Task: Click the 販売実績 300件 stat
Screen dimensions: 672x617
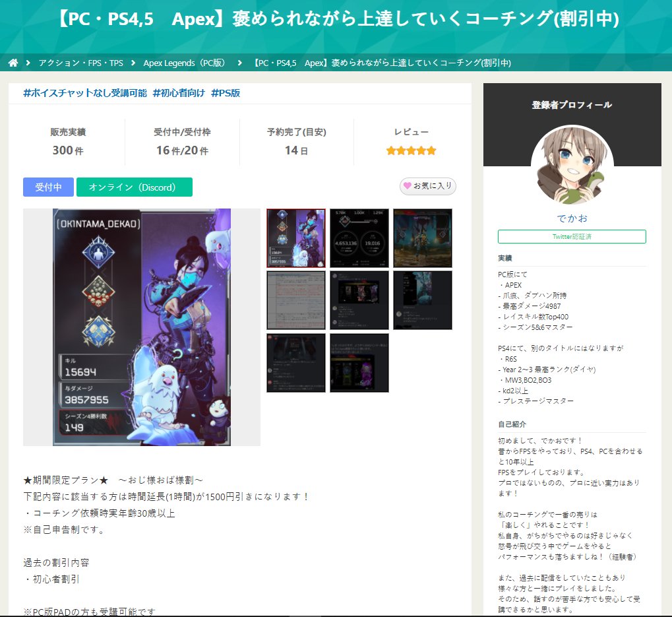Action: point(68,141)
